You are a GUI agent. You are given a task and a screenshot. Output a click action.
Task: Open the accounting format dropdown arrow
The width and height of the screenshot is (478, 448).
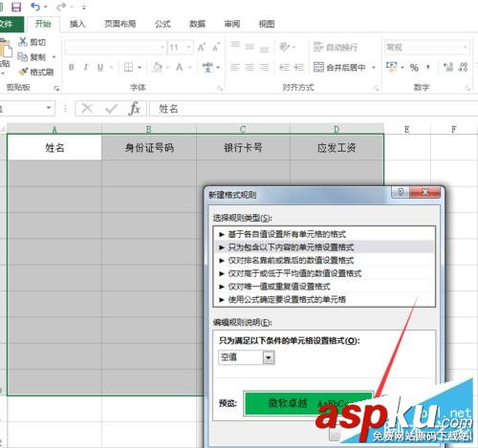(x=402, y=67)
